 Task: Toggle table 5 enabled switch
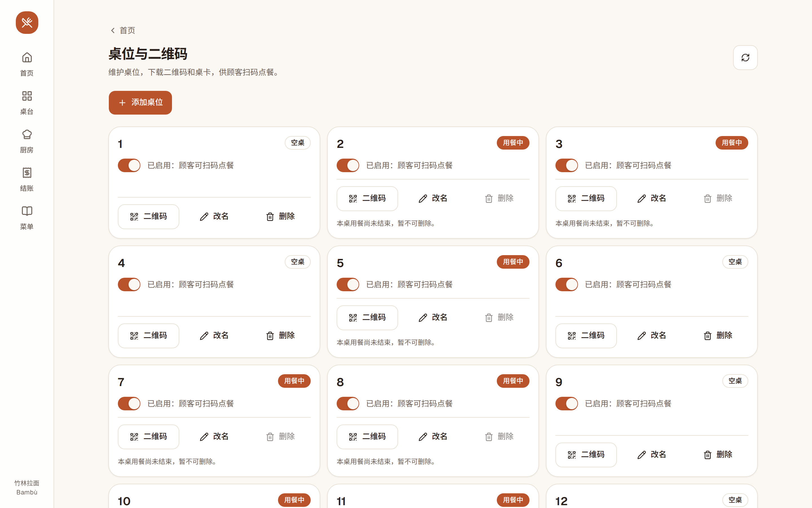point(348,284)
